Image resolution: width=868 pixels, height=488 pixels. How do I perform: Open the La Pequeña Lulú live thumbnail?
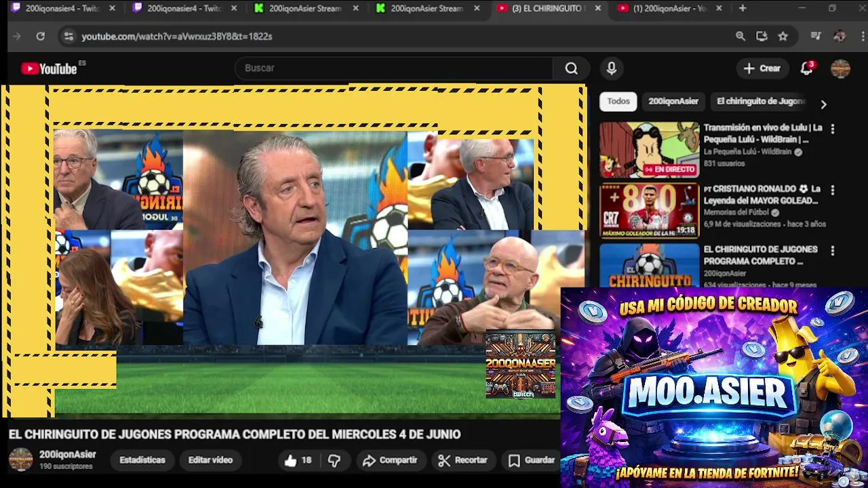click(x=649, y=150)
